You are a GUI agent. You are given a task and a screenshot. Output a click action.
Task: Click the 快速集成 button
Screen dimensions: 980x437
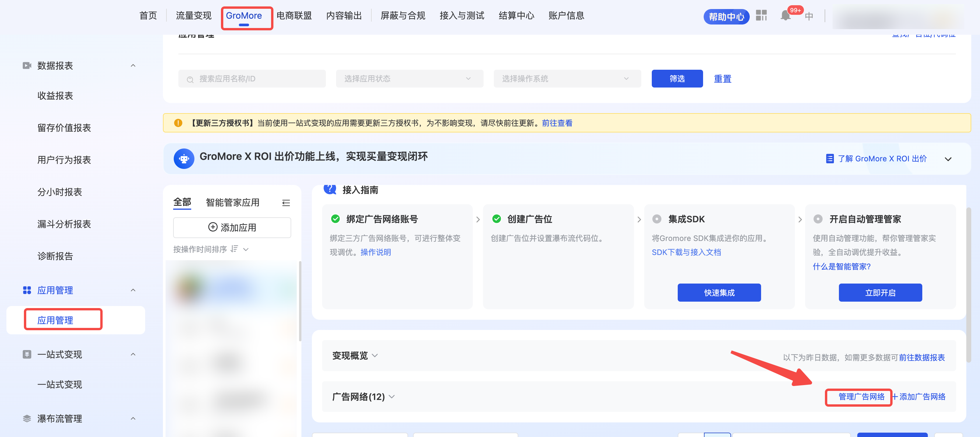click(719, 292)
